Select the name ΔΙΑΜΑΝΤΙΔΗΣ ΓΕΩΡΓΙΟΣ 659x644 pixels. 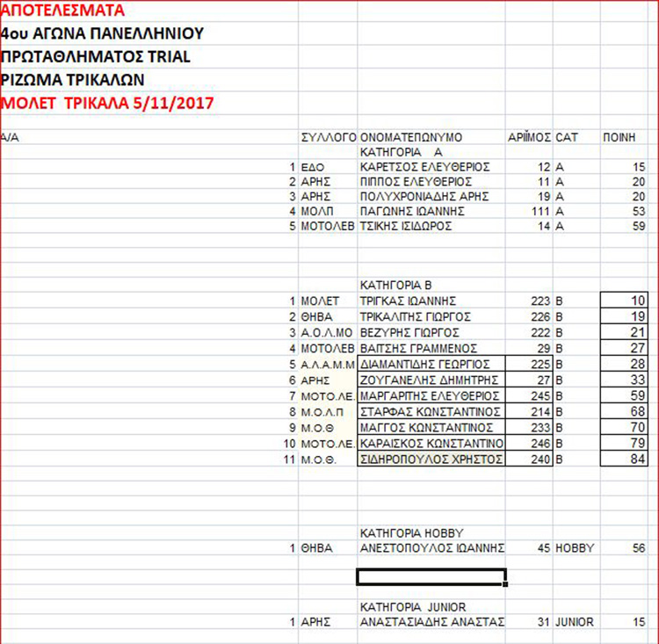[431, 364]
